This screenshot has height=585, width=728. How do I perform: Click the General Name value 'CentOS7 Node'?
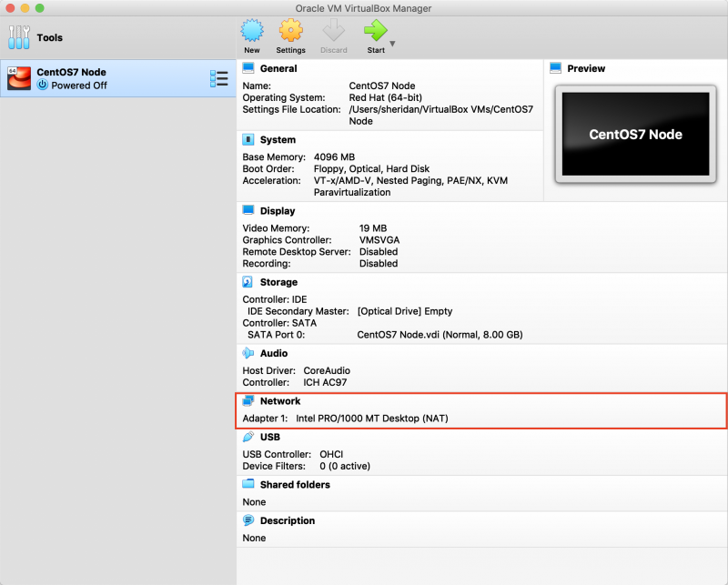(x=382, y=86)
